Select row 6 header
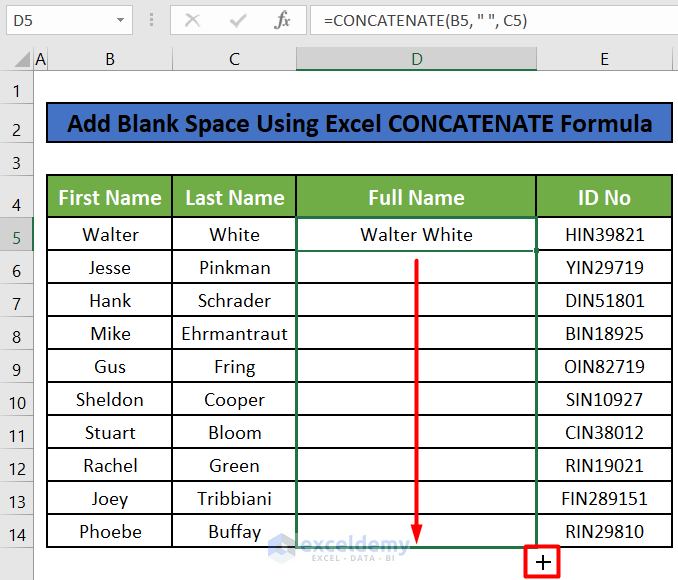The height and width of the screenshot is (580, 678). [16, 267]
